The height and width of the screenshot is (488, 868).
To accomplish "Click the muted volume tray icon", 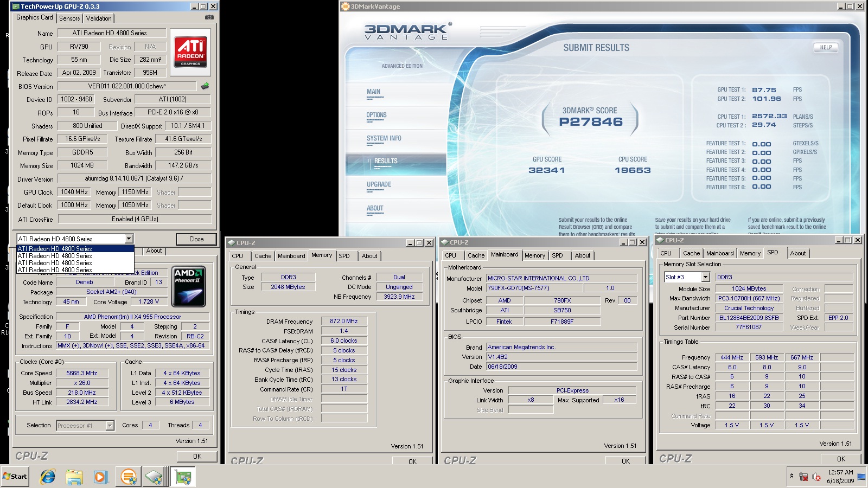I will click(x=816, y=477).
